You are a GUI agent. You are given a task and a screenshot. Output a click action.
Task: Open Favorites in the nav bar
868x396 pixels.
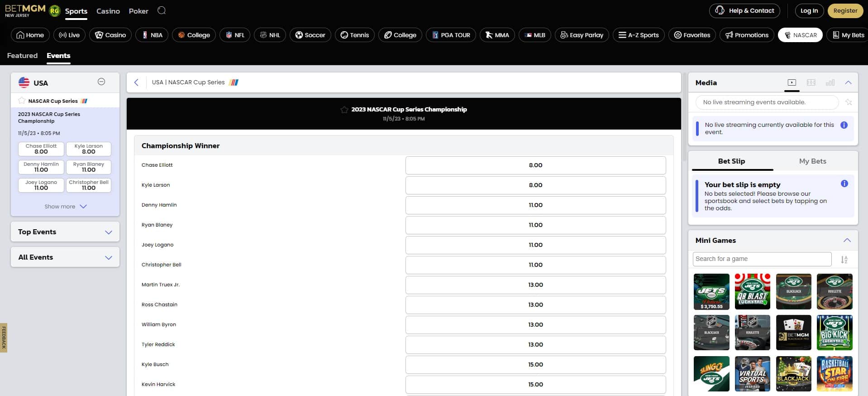coord(692,35)
